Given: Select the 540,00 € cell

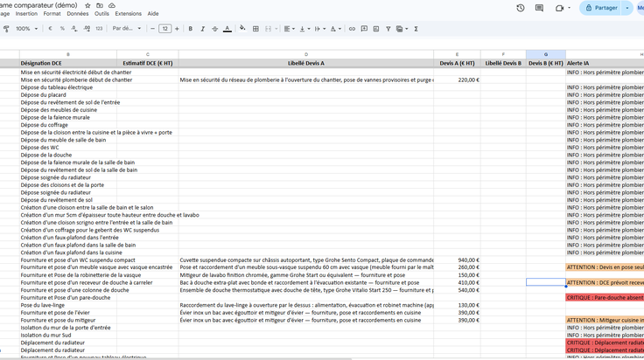Looking at the screenshot, I should point(457,290).
